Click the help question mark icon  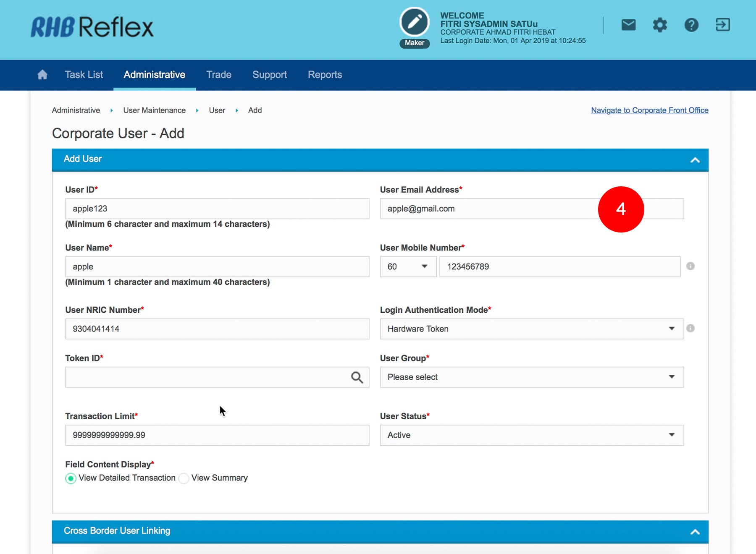(691, 25)
